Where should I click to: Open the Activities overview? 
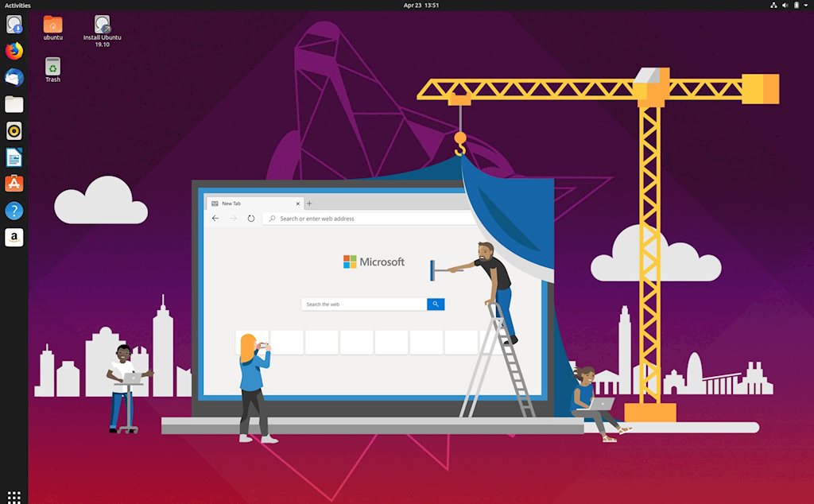(17, 5)
